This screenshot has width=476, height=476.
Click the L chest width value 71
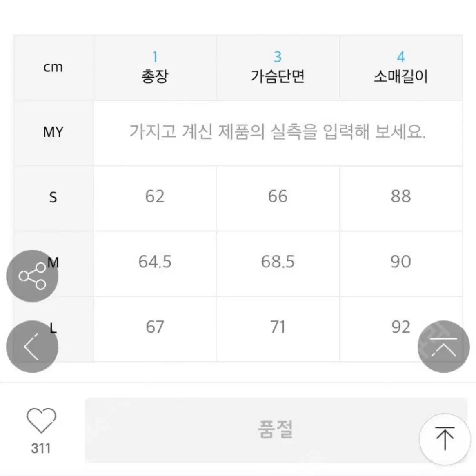coord(278,327)
